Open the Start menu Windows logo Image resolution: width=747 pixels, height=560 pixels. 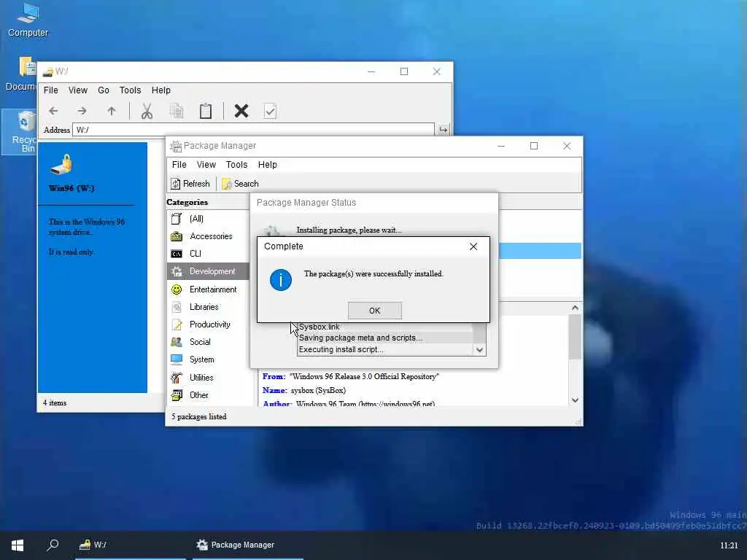(x=18, y=545)
